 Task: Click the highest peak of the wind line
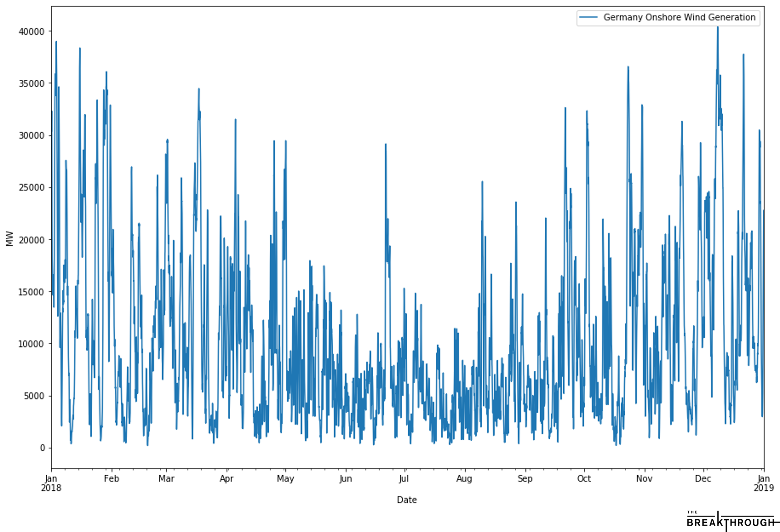pos(717,28)
